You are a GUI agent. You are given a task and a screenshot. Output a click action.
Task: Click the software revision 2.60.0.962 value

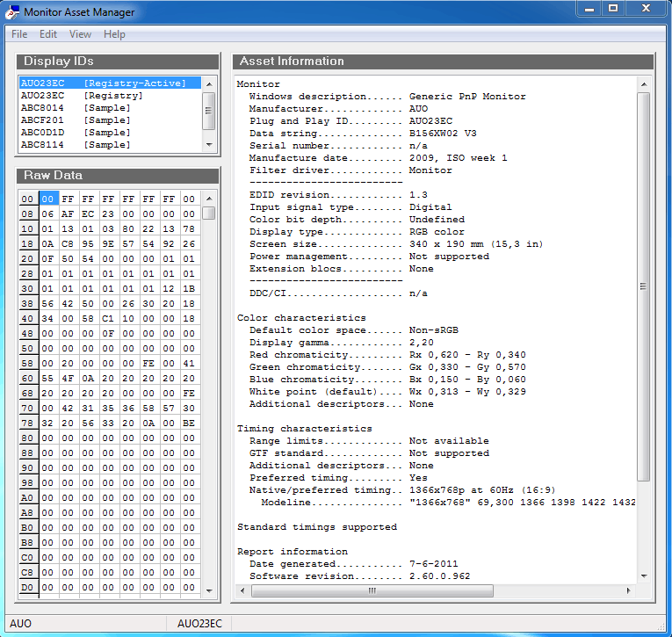tap(440, 576)
